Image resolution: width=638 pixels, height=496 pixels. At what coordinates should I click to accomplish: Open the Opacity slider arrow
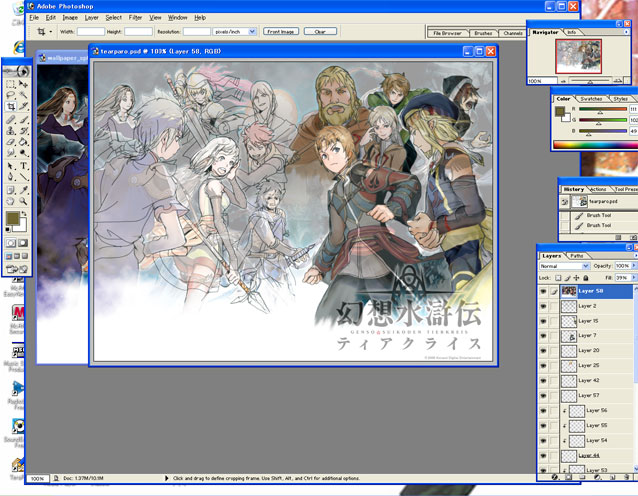[x=634, y=266]
